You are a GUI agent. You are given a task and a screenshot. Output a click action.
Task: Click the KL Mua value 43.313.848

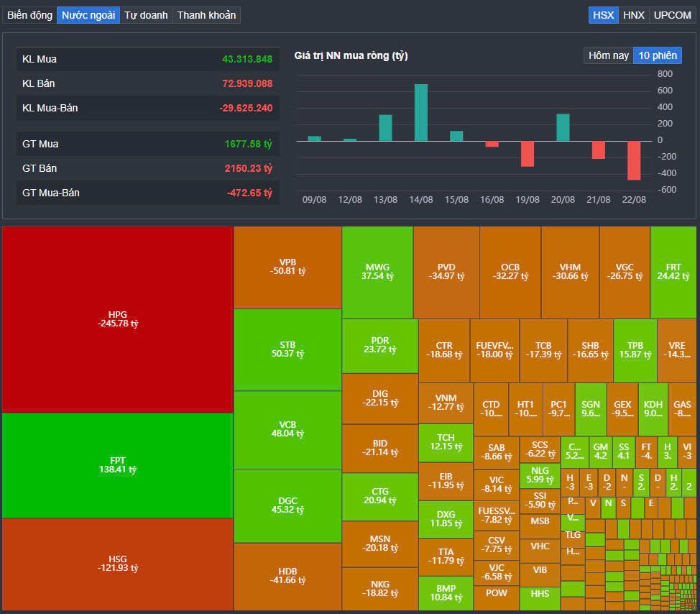[247, 59]
